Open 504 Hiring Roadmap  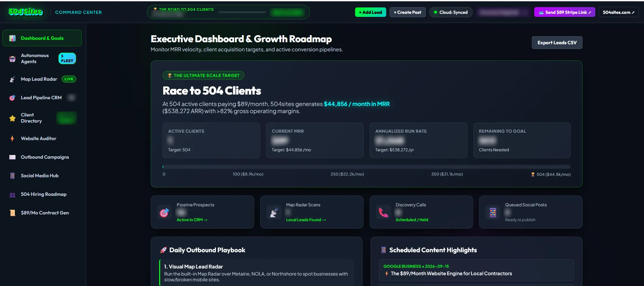[x=42, y=194]
